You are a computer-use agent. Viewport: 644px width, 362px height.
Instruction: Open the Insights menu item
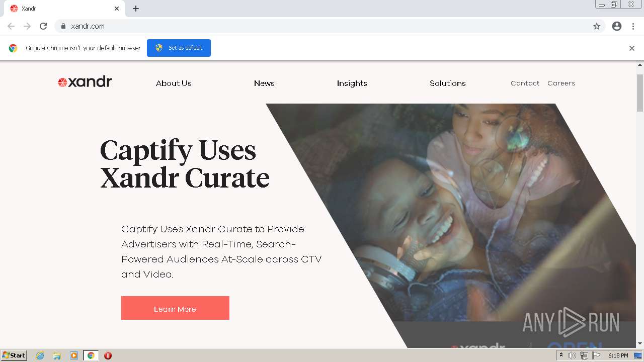[352, 83]
